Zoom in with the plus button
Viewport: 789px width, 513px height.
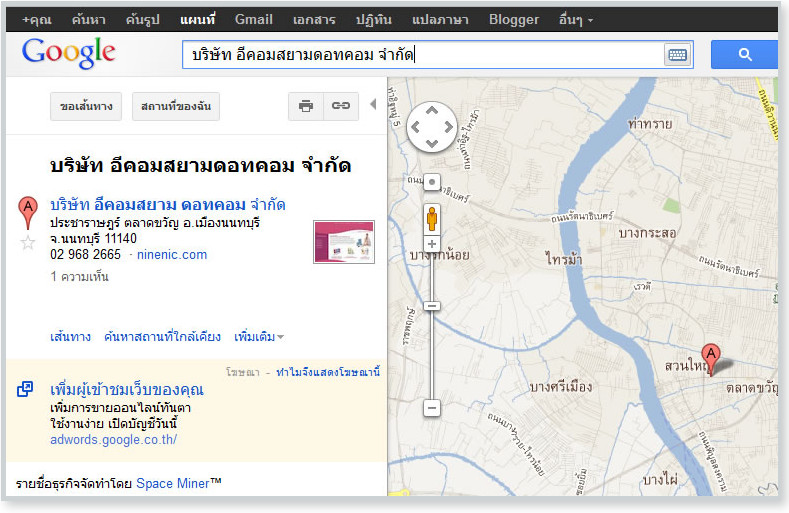point(432,244)
